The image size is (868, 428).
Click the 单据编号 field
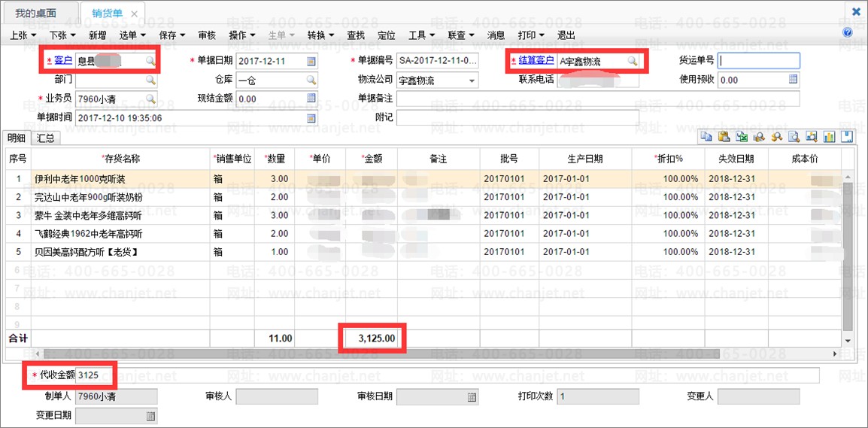(438, 61)
